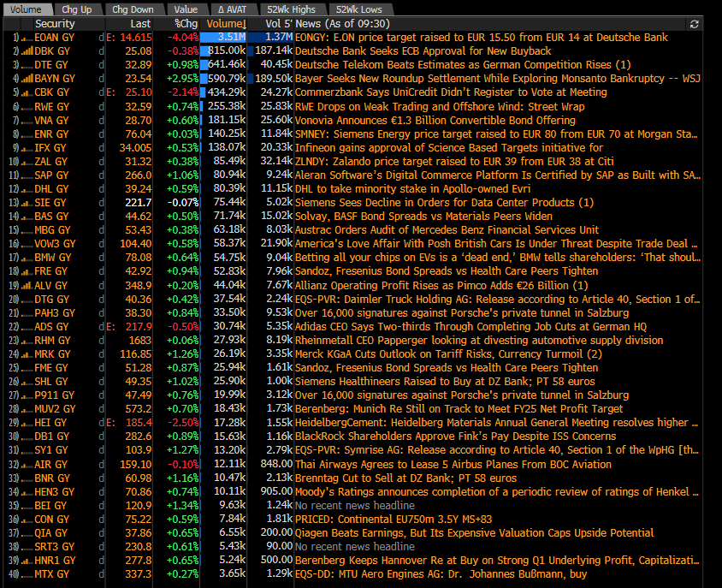Open Allianz Operating Profit Rises headline

[441, 286]
